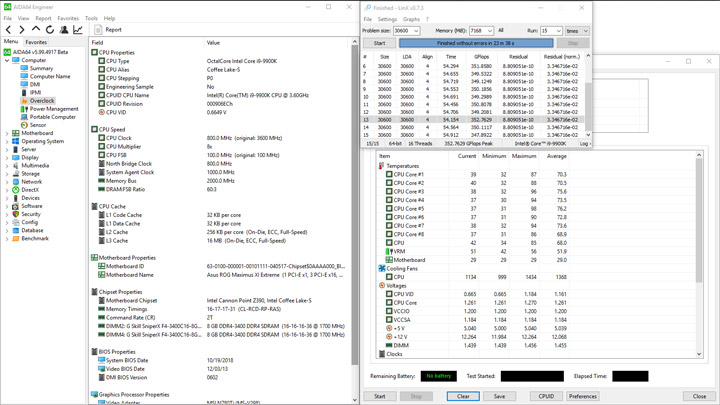This screenshot has width=720, height=405.
Task: Select the Database category icon
Action: [x=16, y=231]
